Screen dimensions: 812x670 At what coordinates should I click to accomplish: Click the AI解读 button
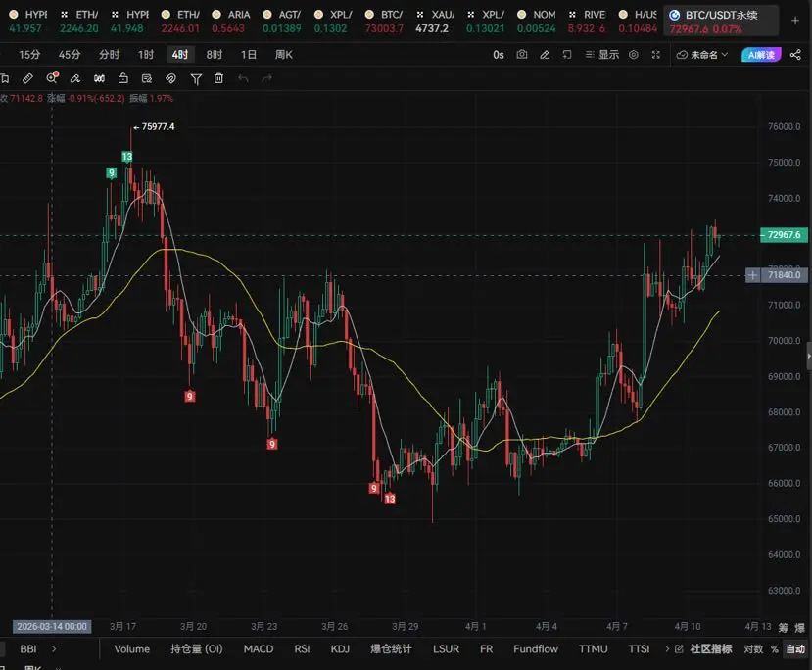point(761,55)
